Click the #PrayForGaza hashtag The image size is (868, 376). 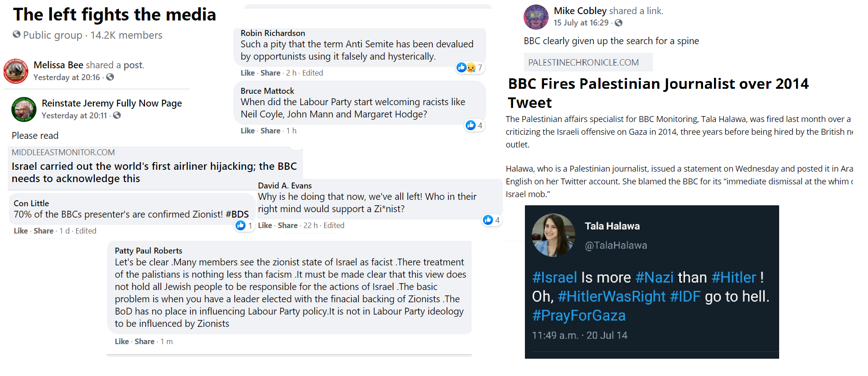(x=579, y=315)
